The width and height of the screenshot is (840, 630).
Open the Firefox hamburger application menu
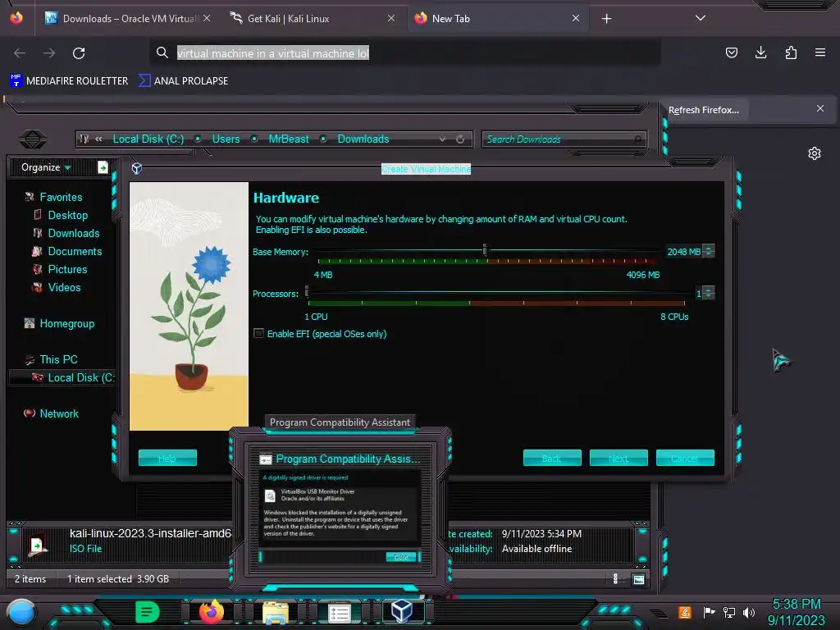[x=820, y=52]
